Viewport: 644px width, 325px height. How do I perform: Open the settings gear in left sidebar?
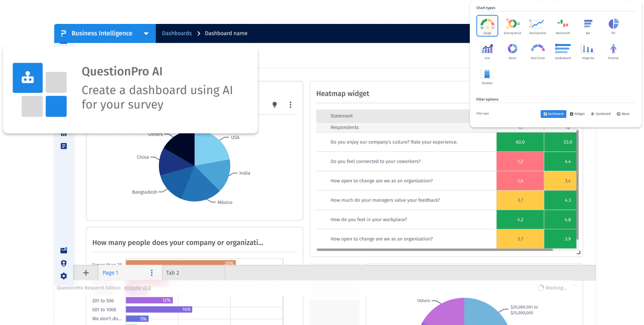64,276
